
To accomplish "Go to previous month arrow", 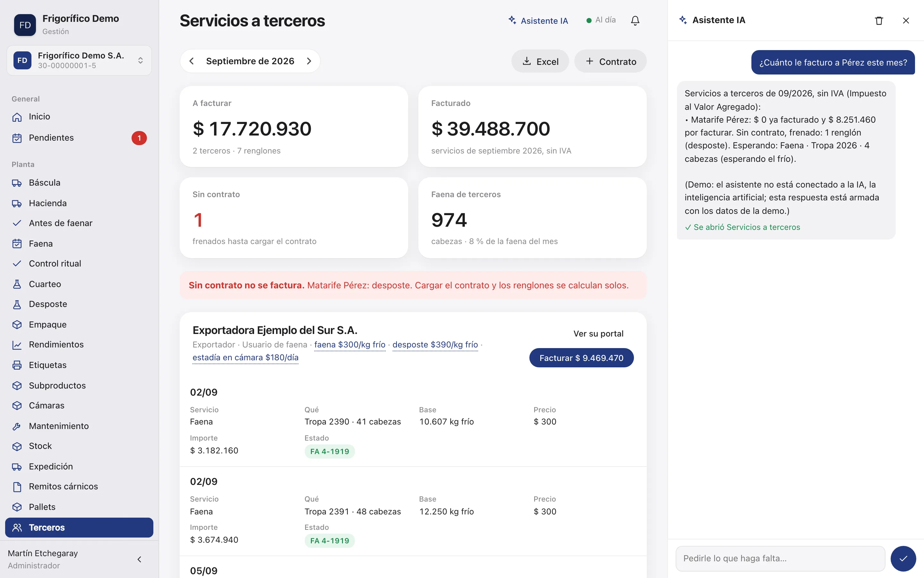I will (192, 61).
